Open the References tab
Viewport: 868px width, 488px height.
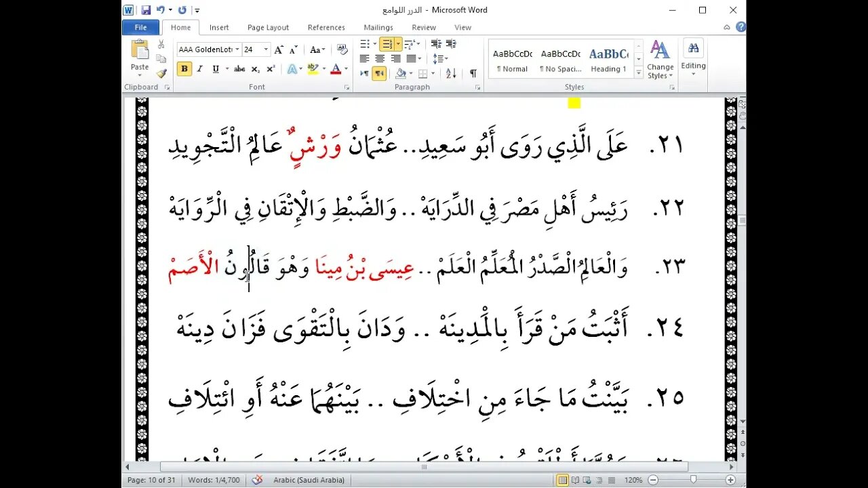(x=326, y=28)
